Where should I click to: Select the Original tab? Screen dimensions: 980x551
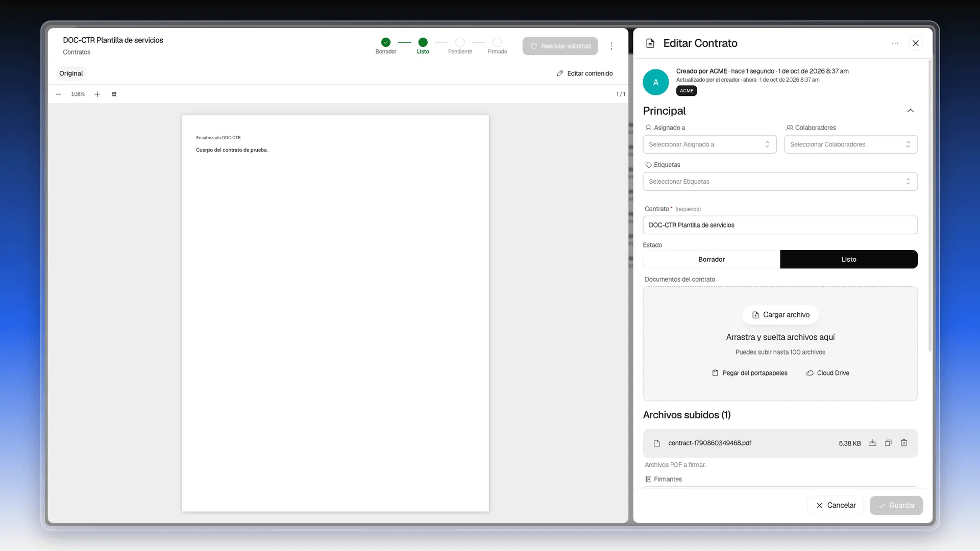pos(71,73)
